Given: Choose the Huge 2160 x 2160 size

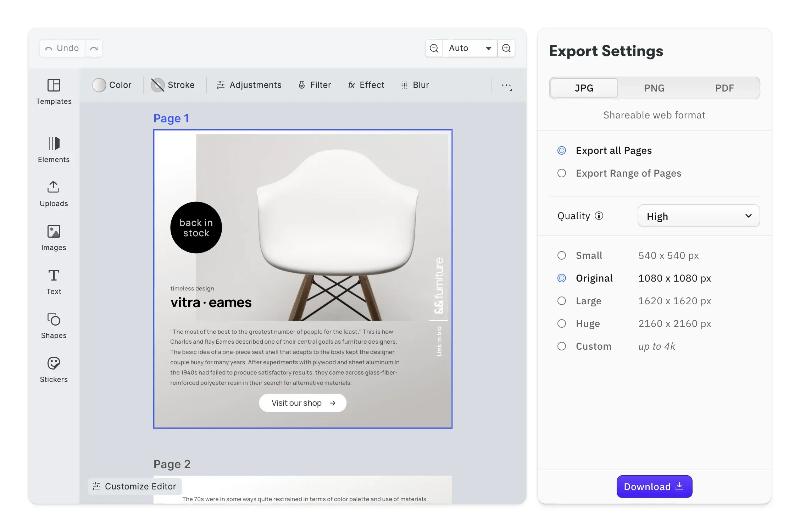Looking at the screenshot, I should click(x=634, y=324).
